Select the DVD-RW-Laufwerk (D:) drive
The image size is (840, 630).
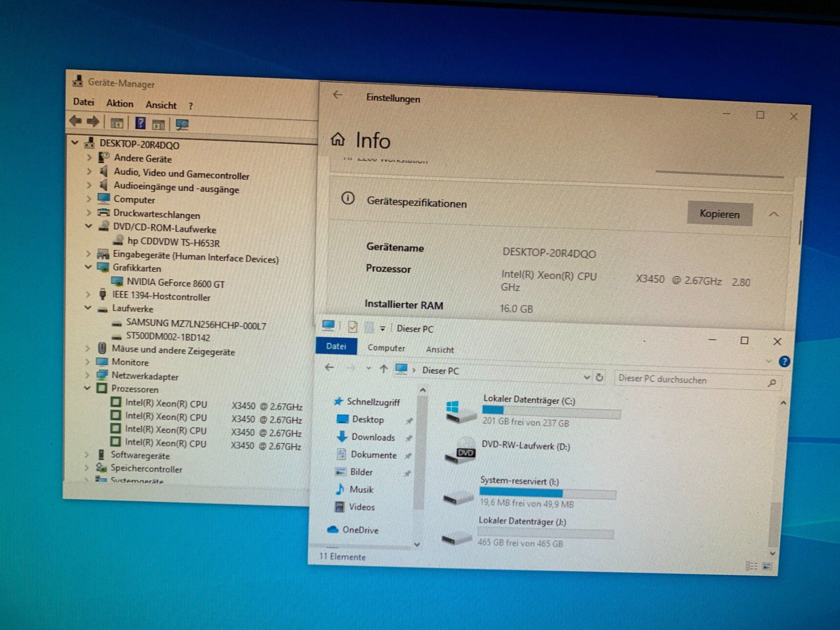[x=507, y=451]
